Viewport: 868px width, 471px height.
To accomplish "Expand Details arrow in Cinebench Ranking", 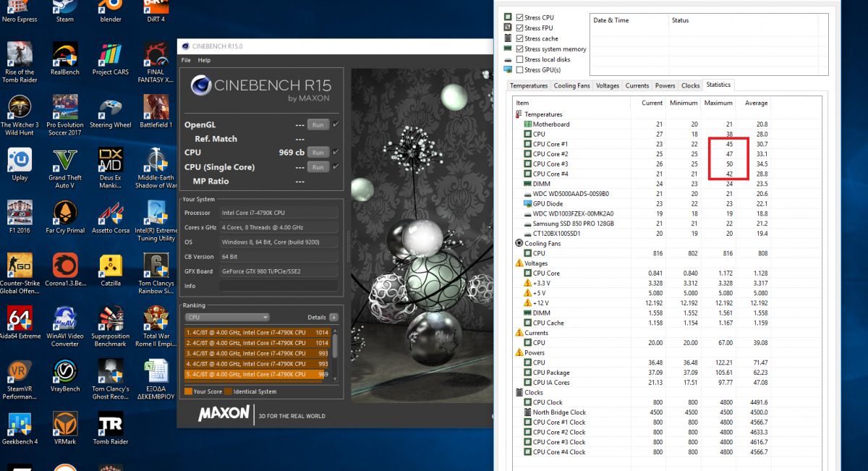I will 333,317.
